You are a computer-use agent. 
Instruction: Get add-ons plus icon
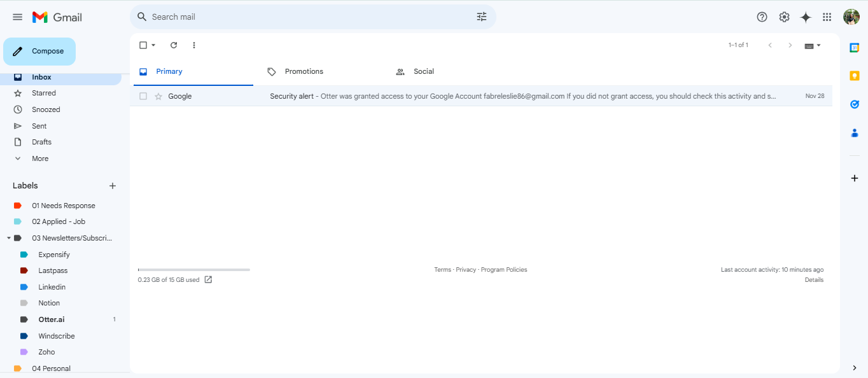point(855,178)
